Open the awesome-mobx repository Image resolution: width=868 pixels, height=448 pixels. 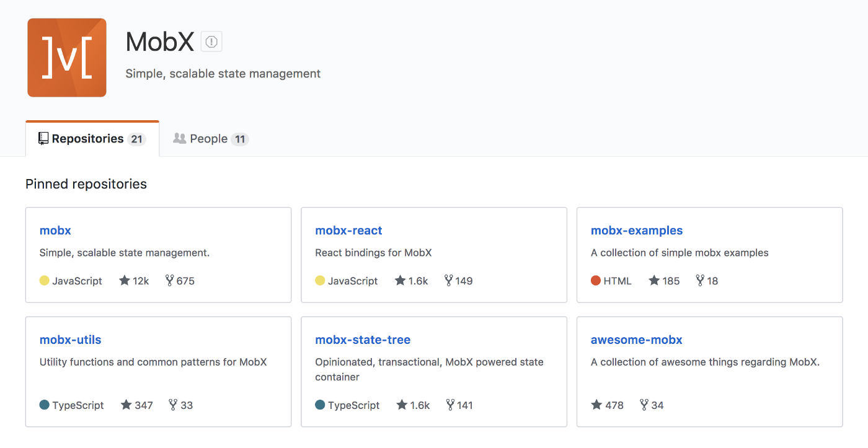(637, 340)
